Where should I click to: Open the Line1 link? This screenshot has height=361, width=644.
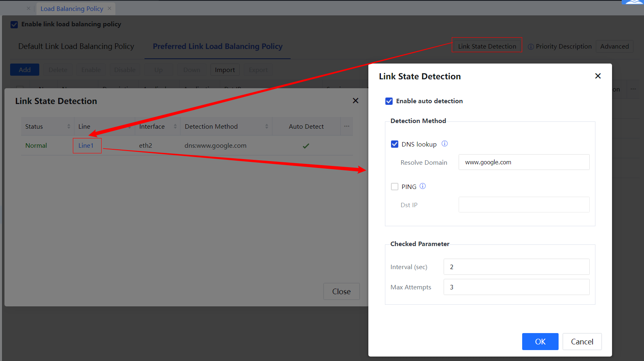[x=86, y=146]
